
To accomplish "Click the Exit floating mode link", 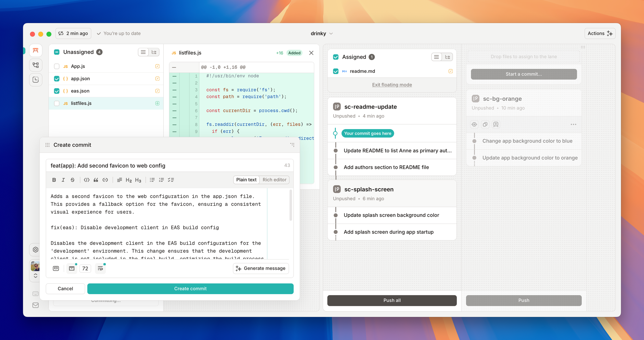I will (392, 85).
